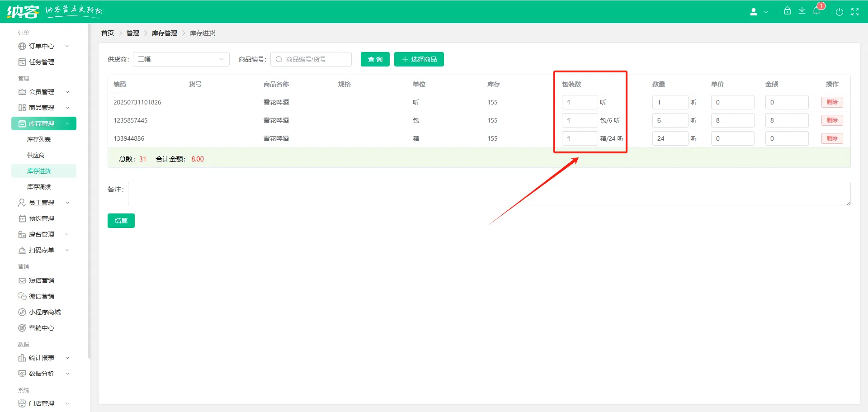Open 短信营销 in the sidebar
Image resolution: width=868 pixels, height=412 pixels.
(x=42, y=280)
